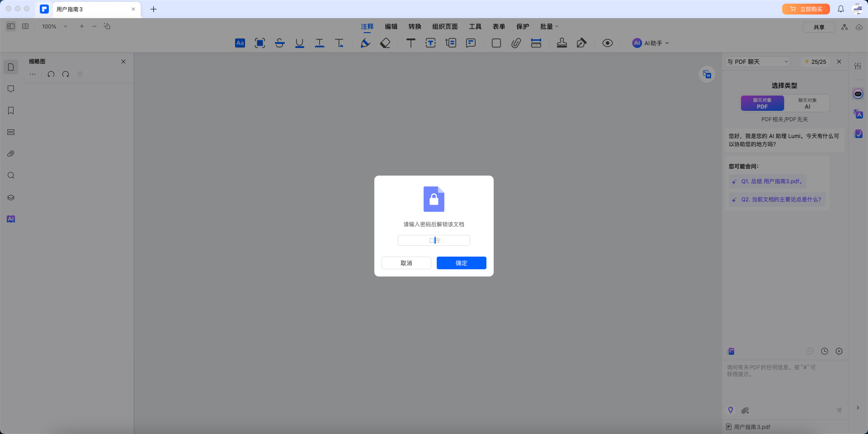Click the 确定 button in password dialog
Viewport: 868px width, 434px height.
click(x=461, y=263)
